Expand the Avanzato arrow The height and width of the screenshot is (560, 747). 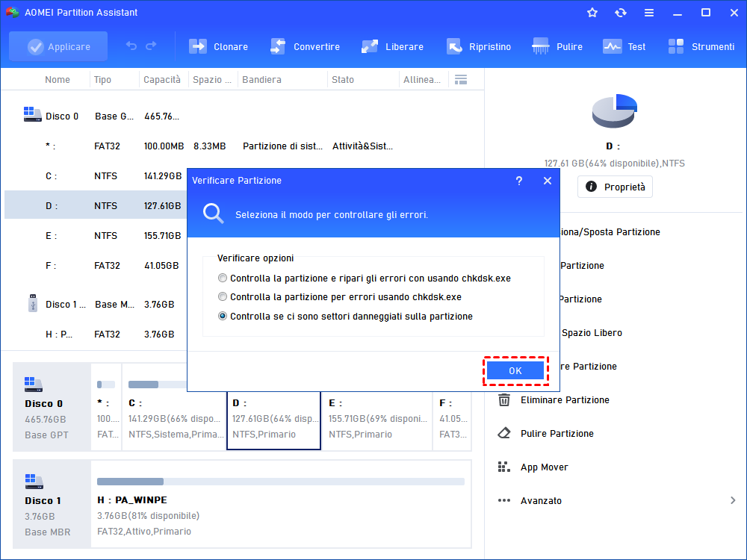(x=733, y=500)
